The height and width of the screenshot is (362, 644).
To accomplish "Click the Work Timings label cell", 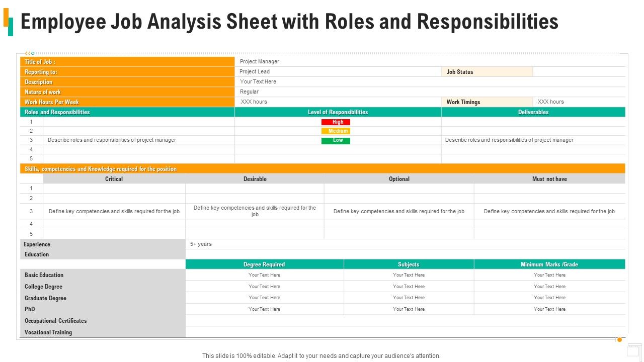I will coord(487,102).
